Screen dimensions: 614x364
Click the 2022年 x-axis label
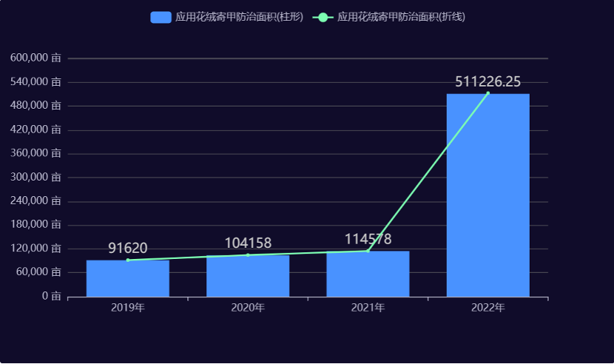[x=488, y=307]
